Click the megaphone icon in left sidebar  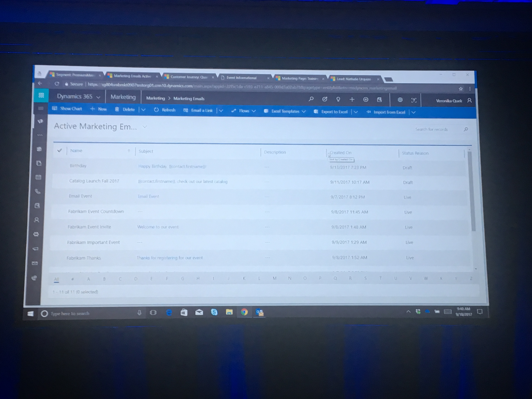[35, 249]
